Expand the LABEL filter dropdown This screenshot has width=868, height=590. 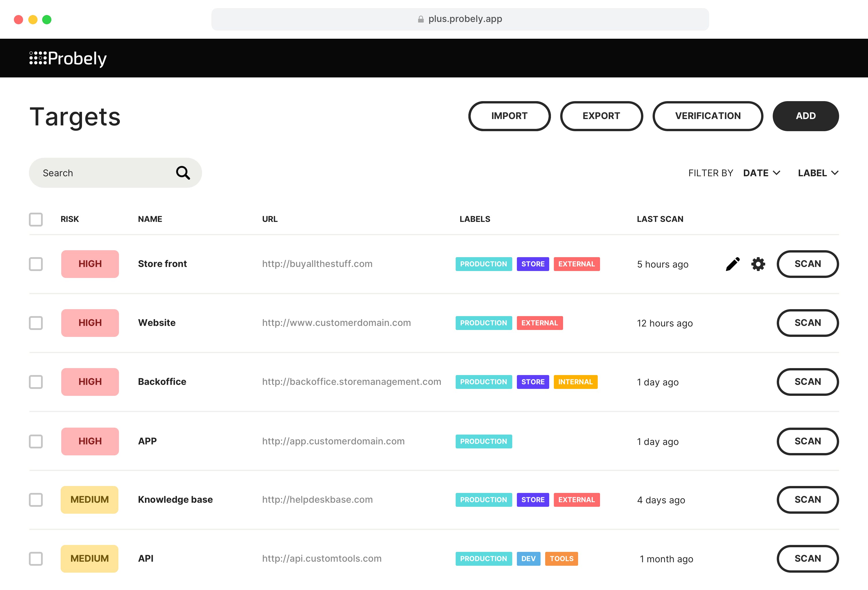tap(818, 173)
